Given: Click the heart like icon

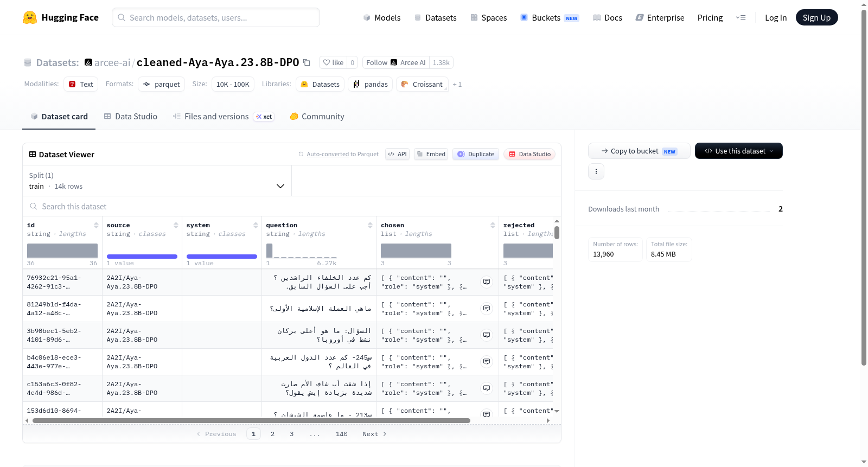Looking at the screenshot, I should coord(327,62).
